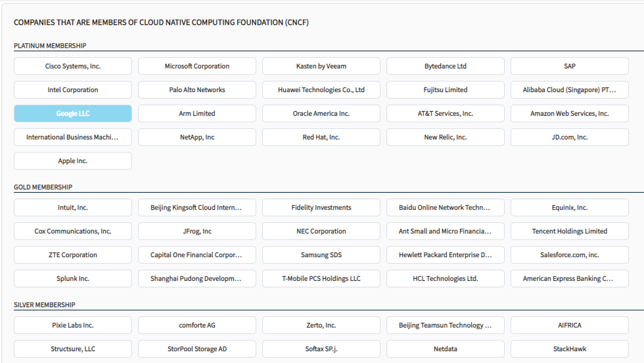Open Beijing Kingsoft Cloud entry
Viewport: 644px width, 363px height.
[x=197, y=208]
